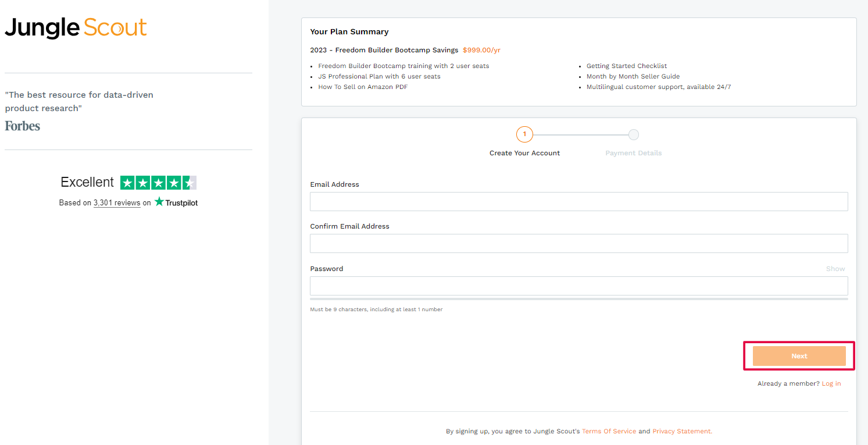Click the Confirm Email Address label
Screen dimensions: 868x445
349,226
